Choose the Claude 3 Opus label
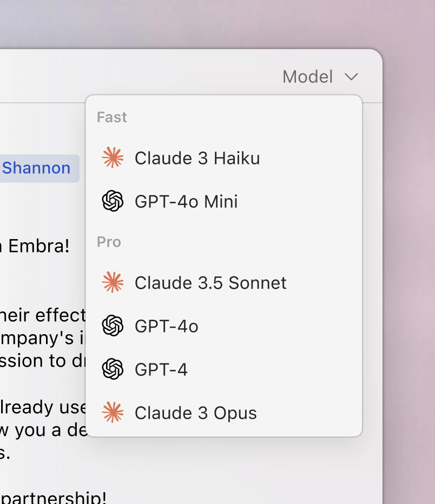Viewport: 435px width, 504px height. (195, 413)
